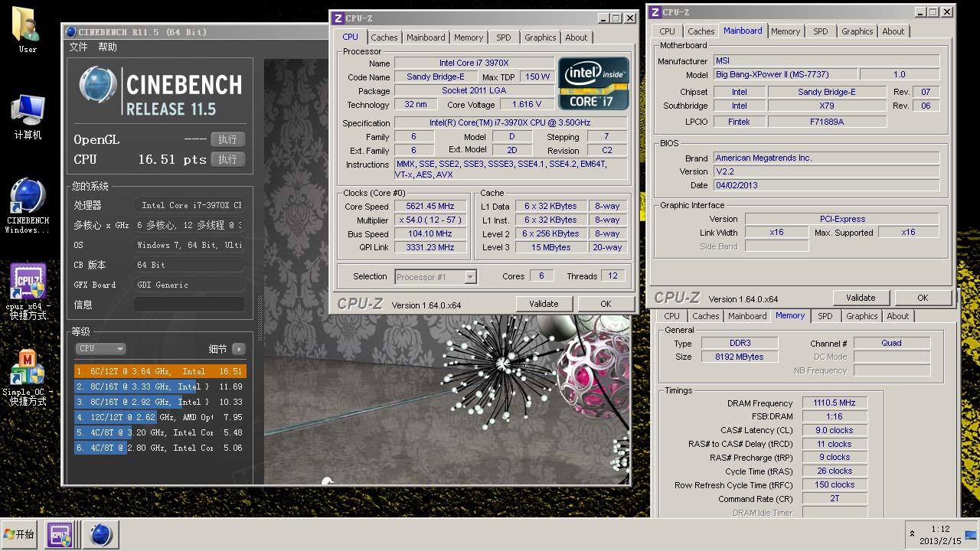Click the CAS# Latency value 9.0 clocks
This screenshot has width=980, height=551.
835,430
